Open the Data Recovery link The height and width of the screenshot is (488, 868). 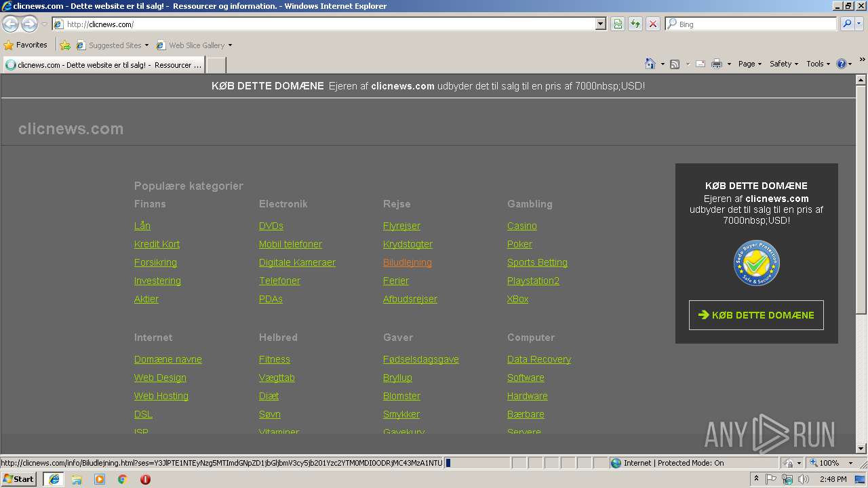539,359
